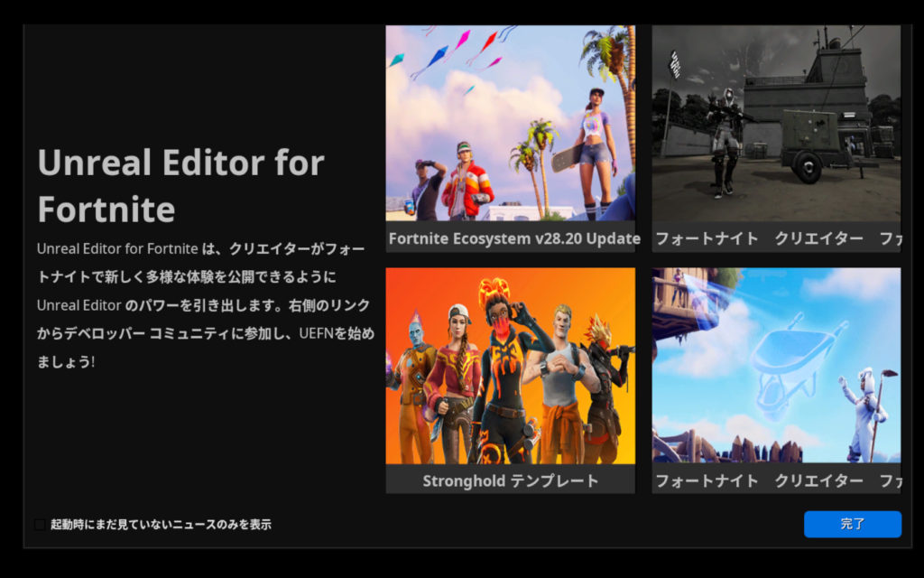
Task: Click the description line starting トナイトで新しく多様な体験
Action: coord(187,276)
